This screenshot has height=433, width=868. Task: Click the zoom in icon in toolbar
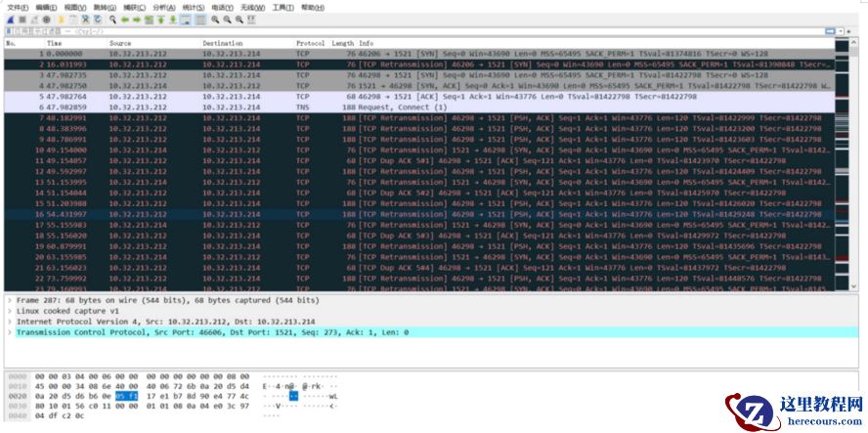214,19
